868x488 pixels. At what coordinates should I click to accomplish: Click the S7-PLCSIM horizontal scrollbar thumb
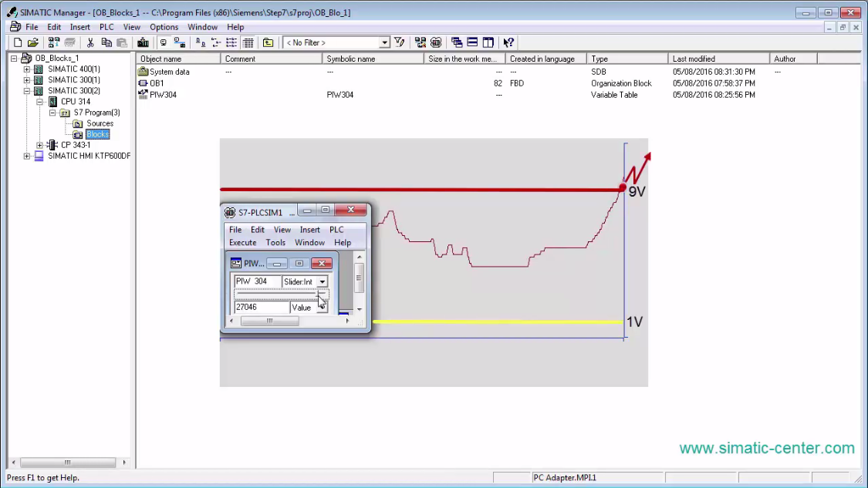(x=269, y=321)
